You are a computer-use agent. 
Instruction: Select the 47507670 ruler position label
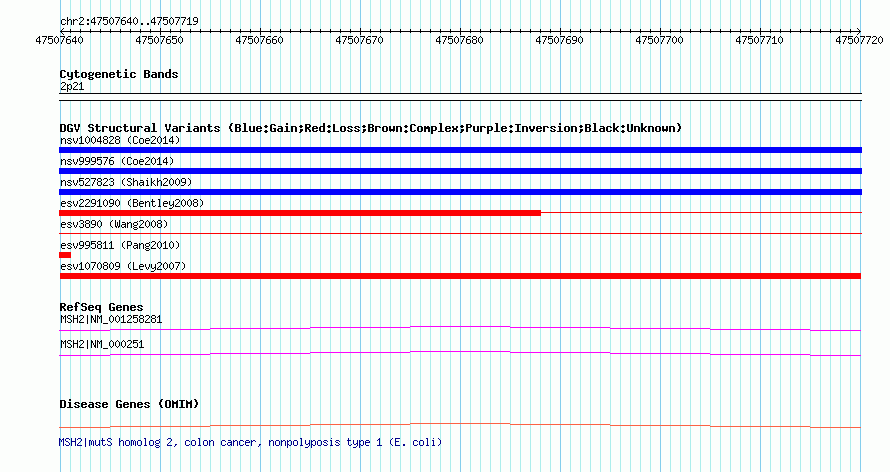[x=359, y=40]
